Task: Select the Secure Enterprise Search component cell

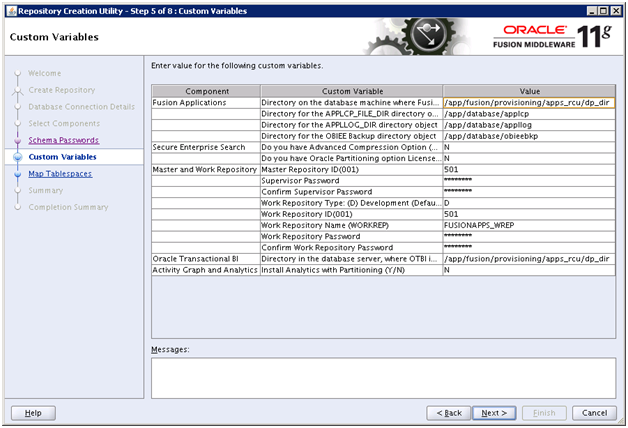Action: [206, 147]
